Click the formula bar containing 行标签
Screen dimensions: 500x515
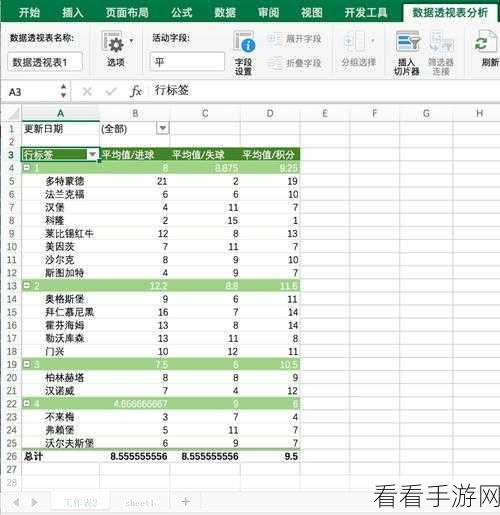325,91
